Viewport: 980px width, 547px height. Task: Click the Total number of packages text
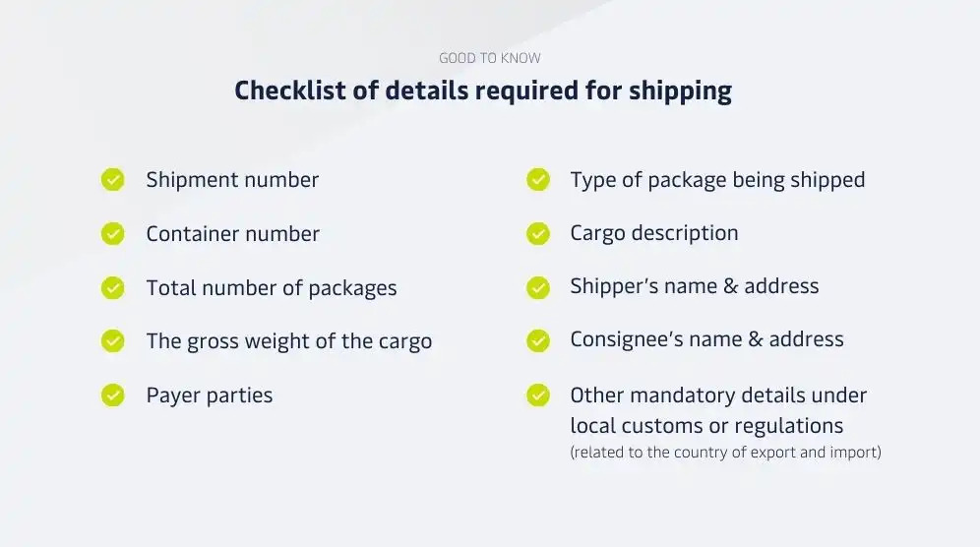pos(272,288)
